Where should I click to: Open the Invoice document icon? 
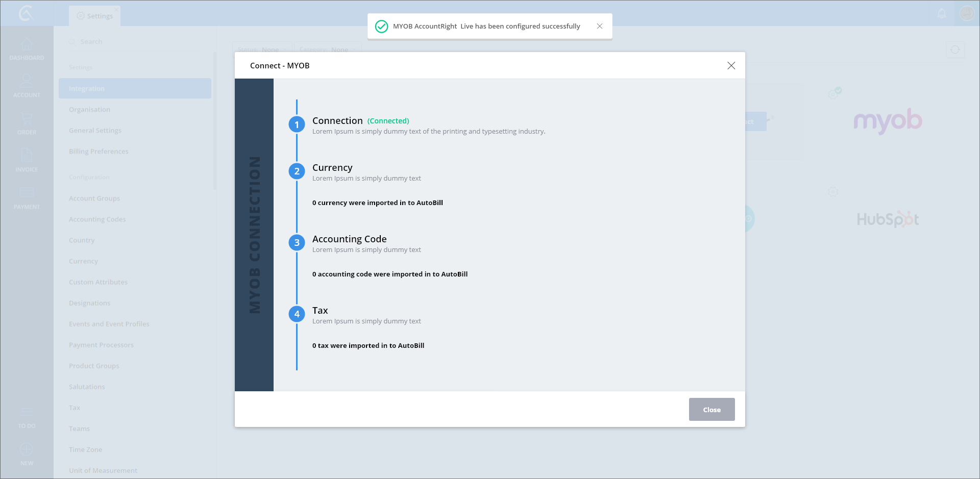coord(27,156)
